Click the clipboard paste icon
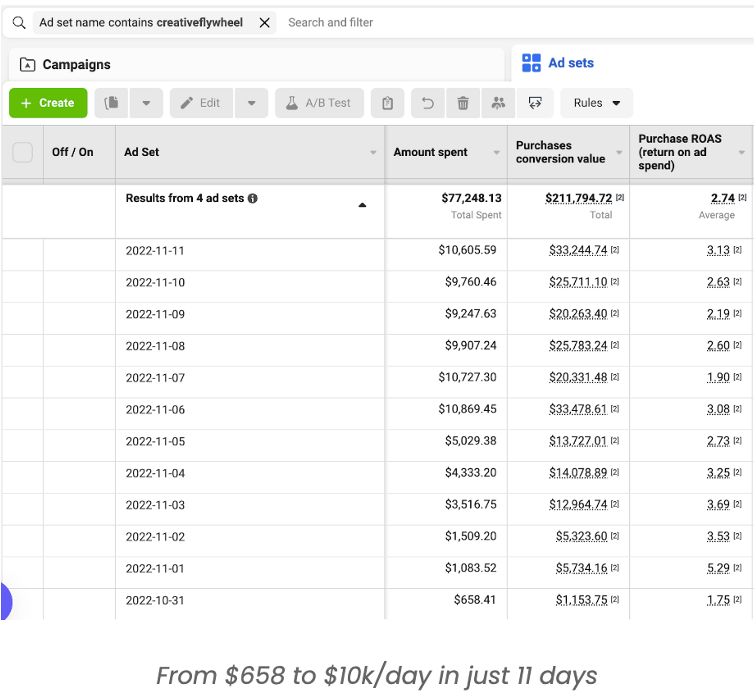The height and width of the screenshot is (700, 756). [x=387, y=103]
